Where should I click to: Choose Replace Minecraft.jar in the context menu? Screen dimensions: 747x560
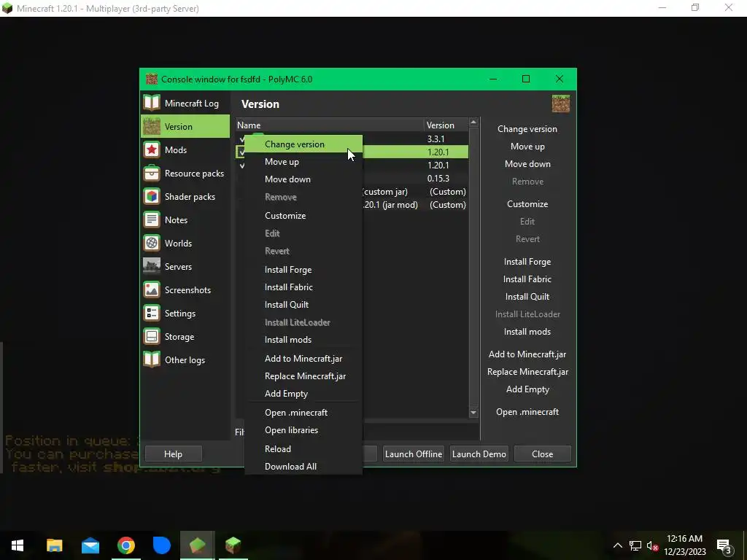[303, 376]
